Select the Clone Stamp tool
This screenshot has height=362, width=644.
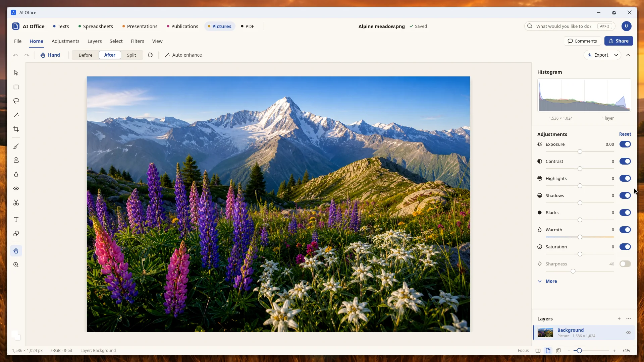click(16, 160)
